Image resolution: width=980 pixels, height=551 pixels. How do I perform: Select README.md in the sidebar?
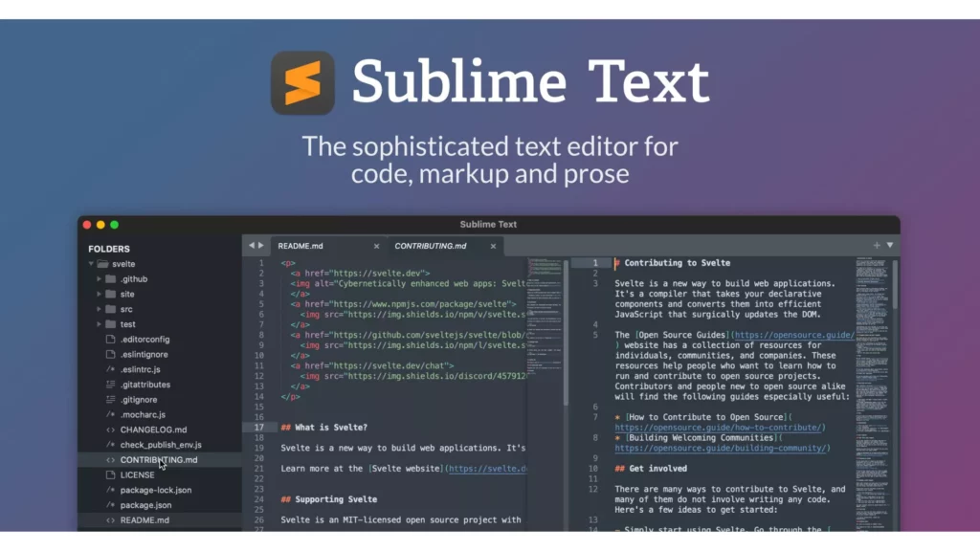tap(145, 519)
